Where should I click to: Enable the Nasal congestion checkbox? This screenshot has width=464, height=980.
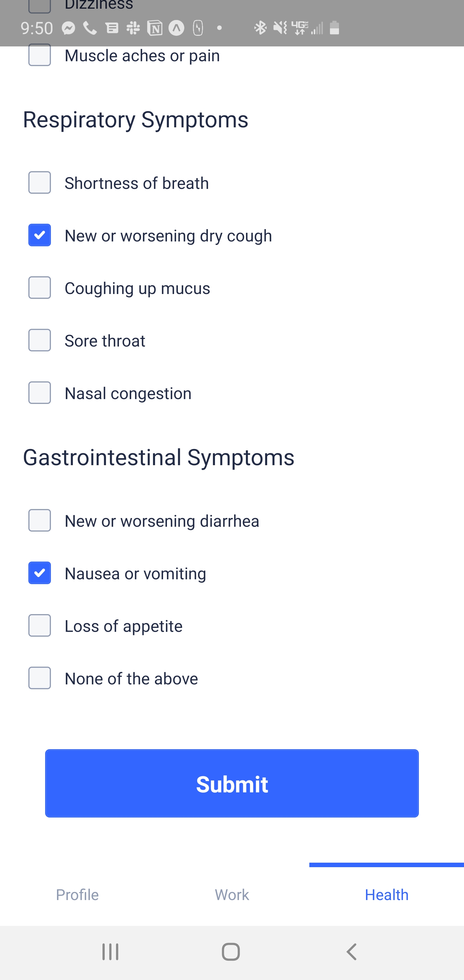point(40,393)
